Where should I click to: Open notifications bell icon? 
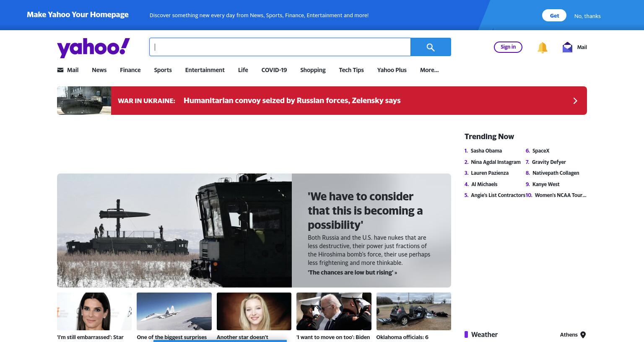point(542,47)
